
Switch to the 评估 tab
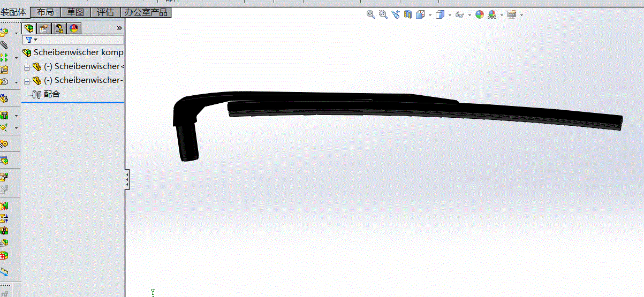(x=105, y=12)
